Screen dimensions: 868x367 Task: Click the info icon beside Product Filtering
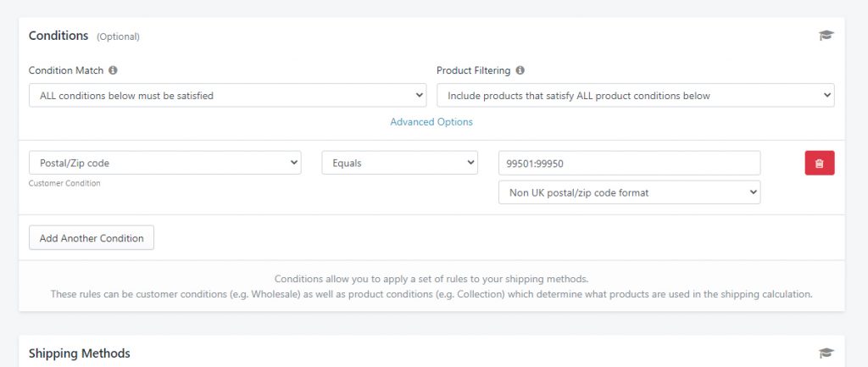520,70
